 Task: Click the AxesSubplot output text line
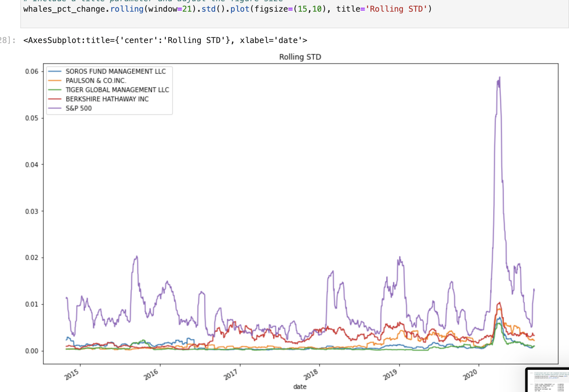pos(165,40)
